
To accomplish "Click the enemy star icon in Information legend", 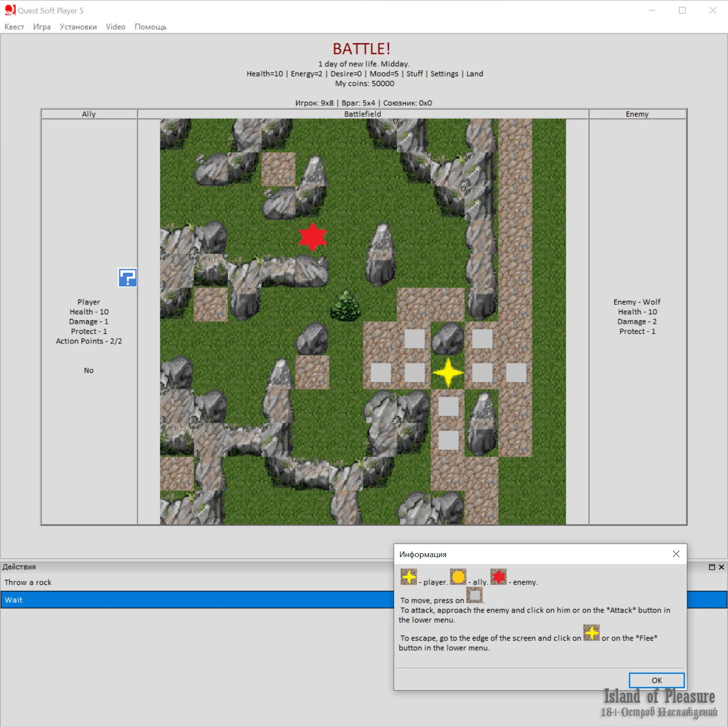I will (498, 577).
